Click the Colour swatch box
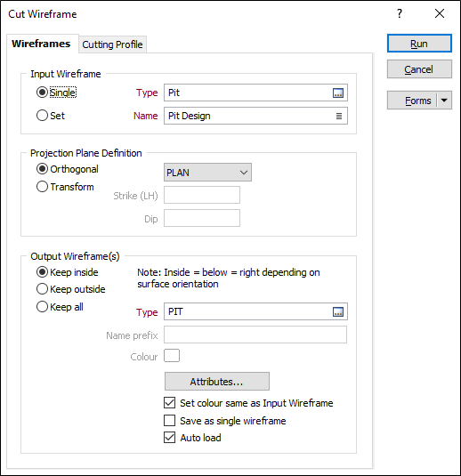The image size is (461, 476). point(172,356)
